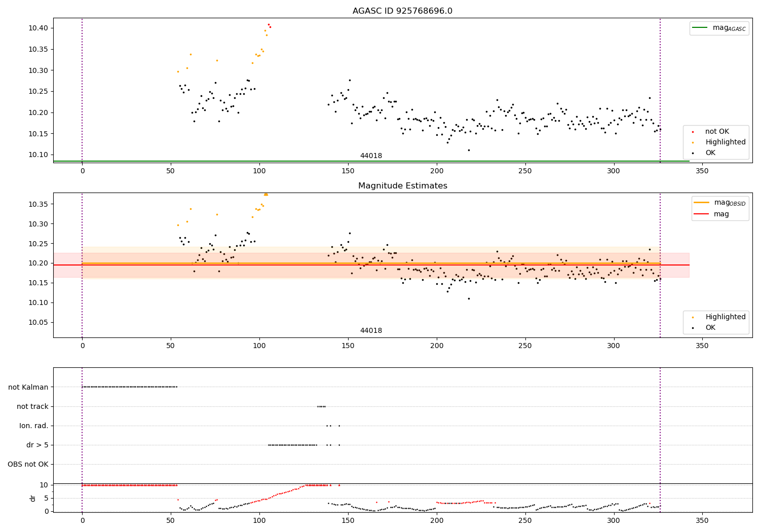Click the 10.35 y-tick in Magnitude Estimates plot

pos(39,204)
